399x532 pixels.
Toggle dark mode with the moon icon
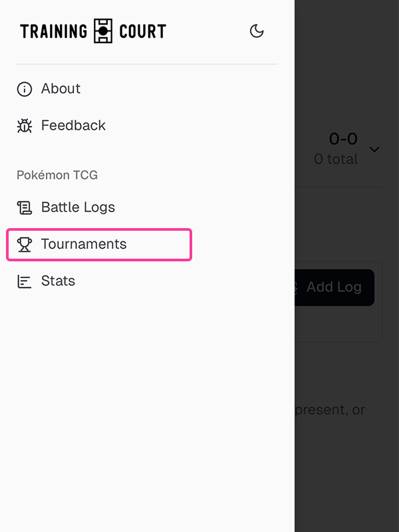(x=257, y=31)
